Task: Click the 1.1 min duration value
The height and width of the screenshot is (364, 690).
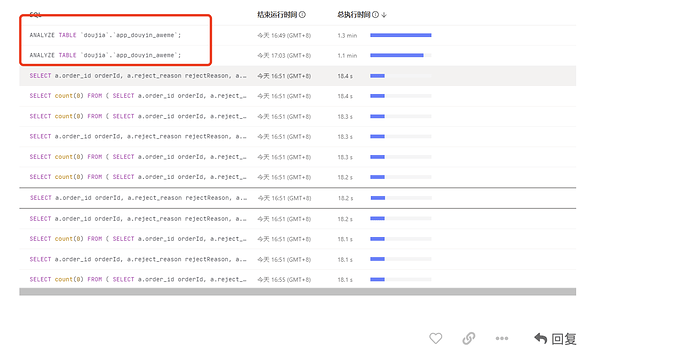Action: point(347,55)
